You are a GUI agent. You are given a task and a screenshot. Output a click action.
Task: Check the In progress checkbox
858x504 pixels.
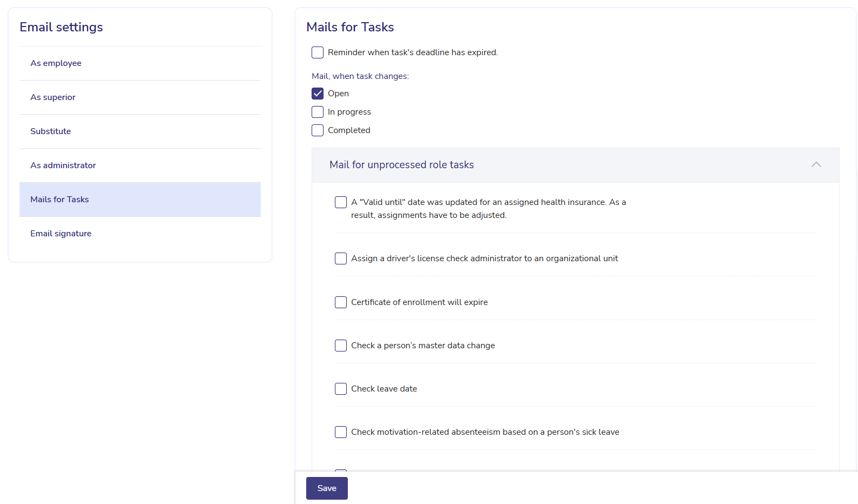pos(318,112)
